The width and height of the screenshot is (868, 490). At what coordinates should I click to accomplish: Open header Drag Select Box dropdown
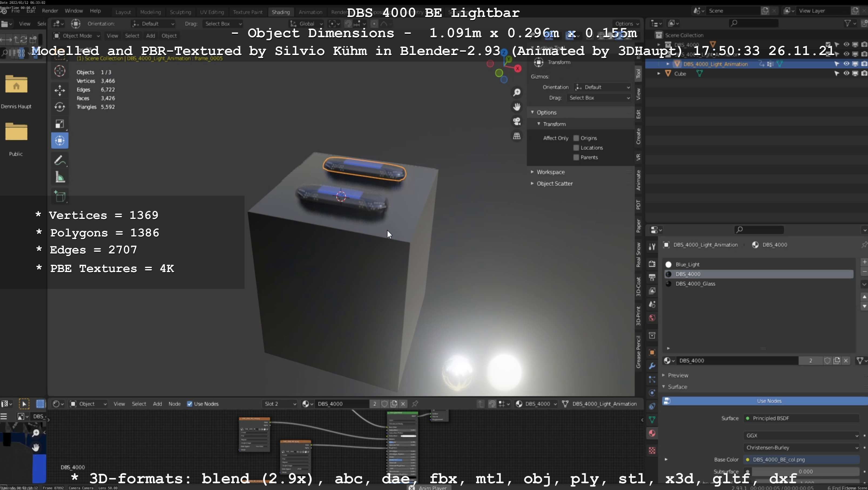point(222,23)
